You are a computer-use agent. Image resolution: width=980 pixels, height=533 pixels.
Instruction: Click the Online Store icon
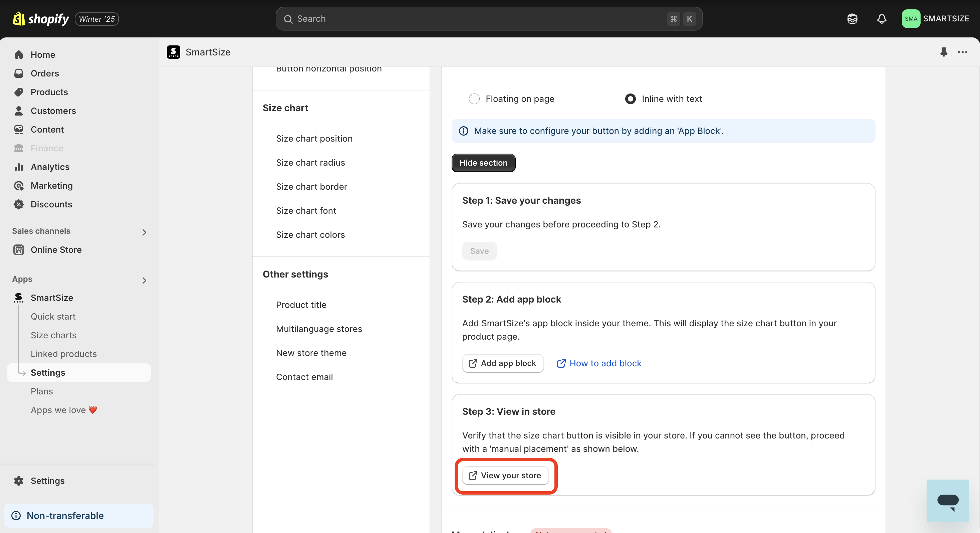[x=19, y=249]
